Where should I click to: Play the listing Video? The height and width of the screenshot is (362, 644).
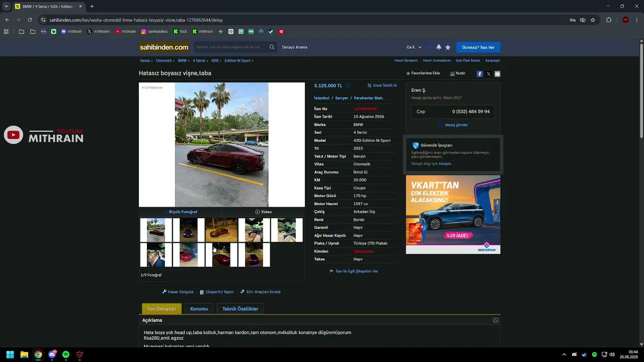tap(263, 212)
